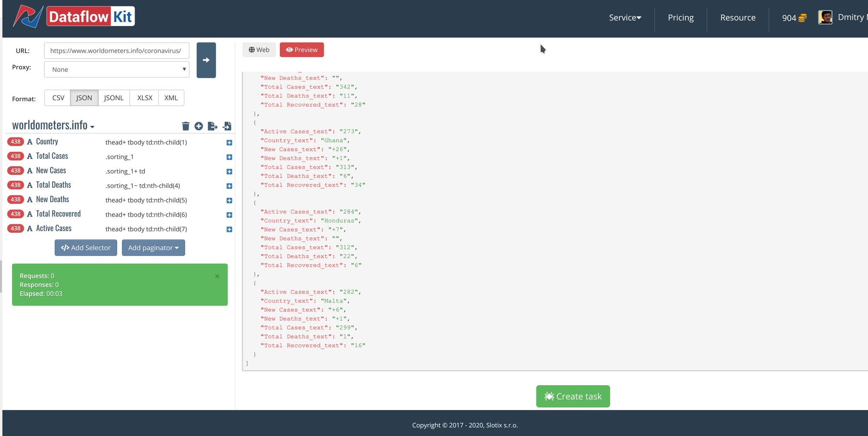
Task: Select JSONL format
Action: pyautogui.click(x=114, y=98)
